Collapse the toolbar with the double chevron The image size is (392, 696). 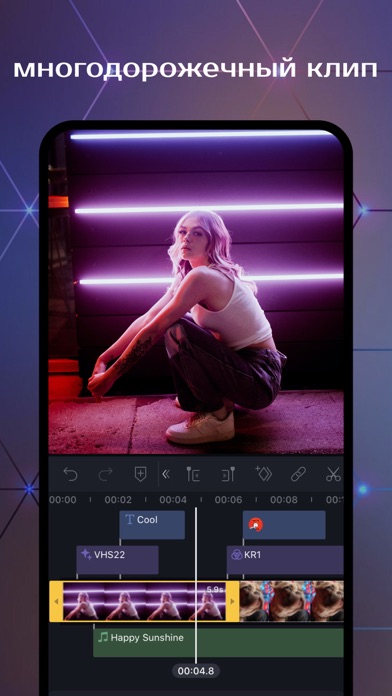pyautogui.click(x=166, y=475)
